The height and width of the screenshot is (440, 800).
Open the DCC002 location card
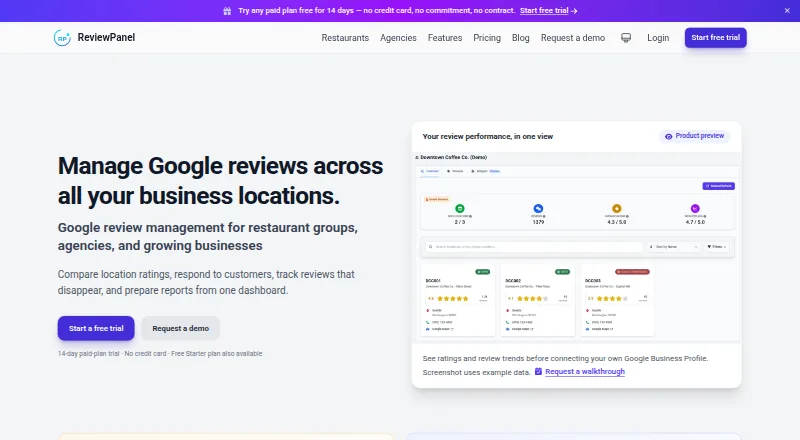coord(537,300)
